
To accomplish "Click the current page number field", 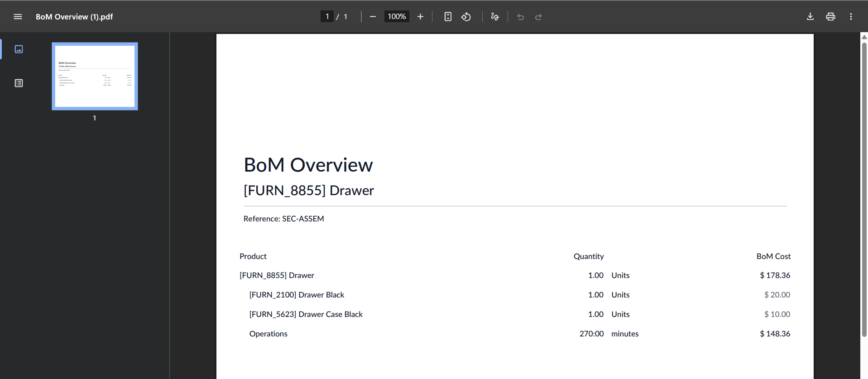I will coord(327,17).
